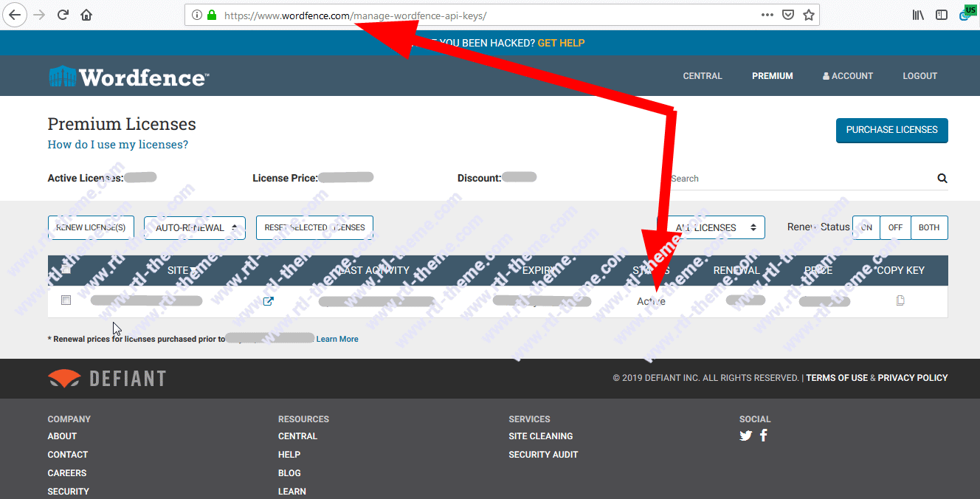Image resolution: width=980 pixels, height=499 pixels.
Task: Reload the page with the refresh icon
Action: click(x=63, y=15)
